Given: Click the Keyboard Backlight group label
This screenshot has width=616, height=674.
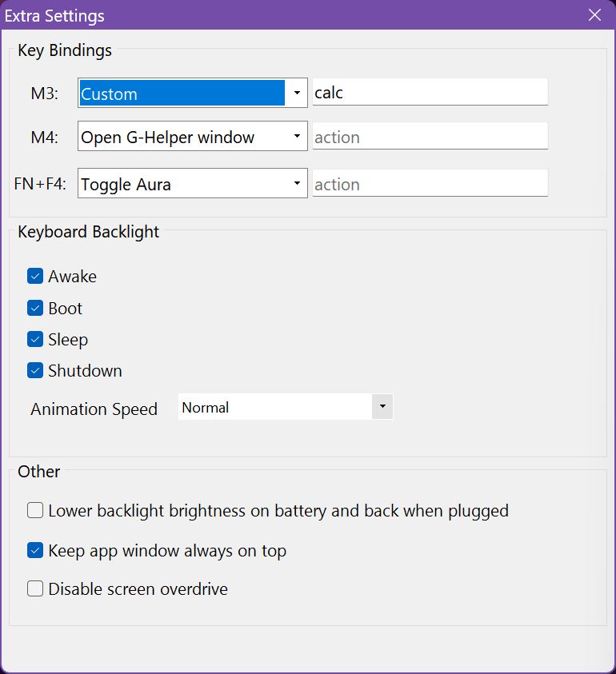Looking at the screenshot, I should tap(88, 232).
